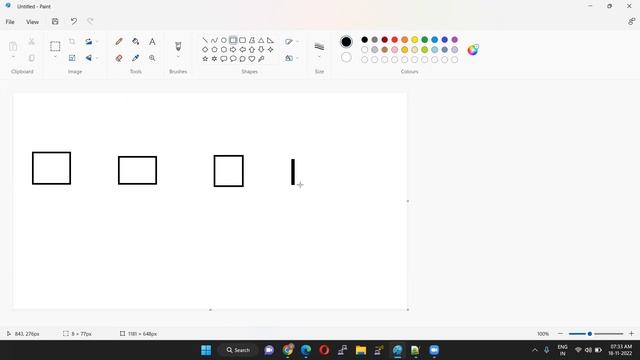Image resolution: width=640 pixels, height=360 pixels.
Task: Pick the Up arrow shape
Action: tap(252, 49)
